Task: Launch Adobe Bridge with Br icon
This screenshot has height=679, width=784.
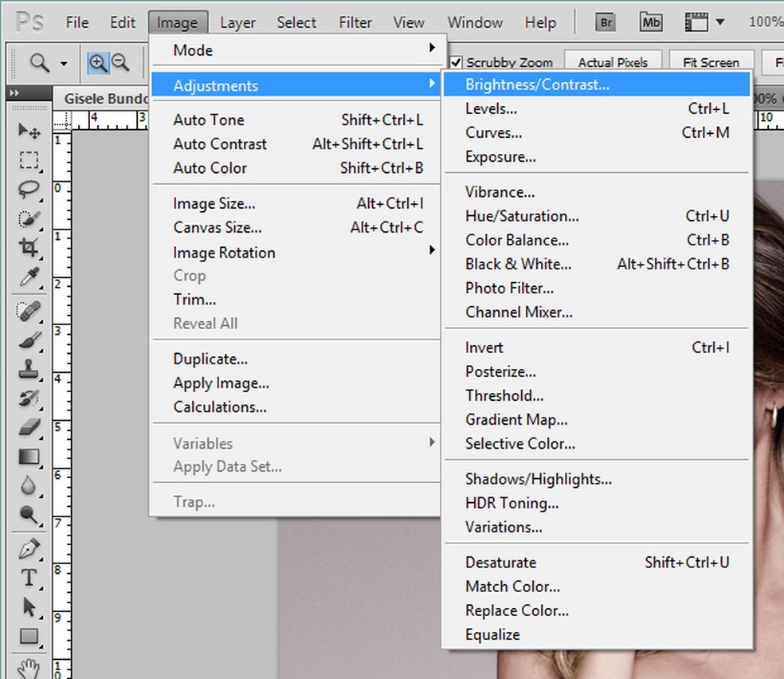Action: pyautogui.click(x=606, y=22)
